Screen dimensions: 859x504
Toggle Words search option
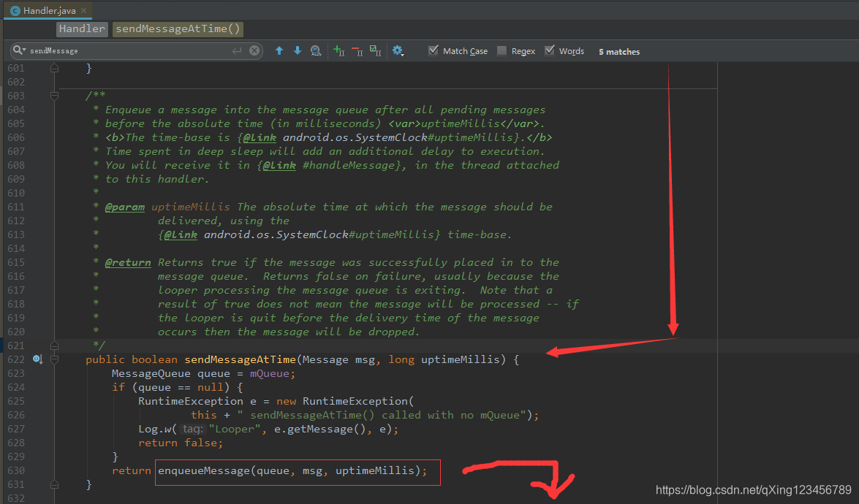click(550, 50)
